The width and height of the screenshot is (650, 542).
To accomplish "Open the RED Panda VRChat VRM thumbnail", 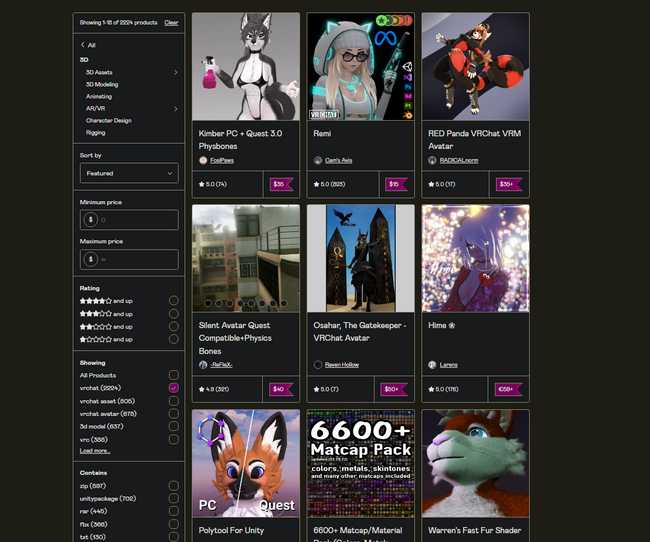I will [x=475, y=67].
